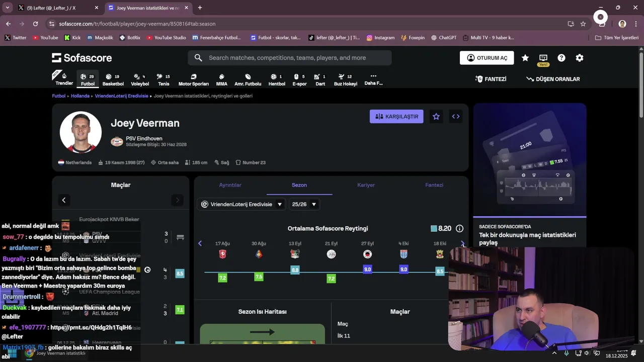Open the Chrome profile avatar
This screenshot has width=644, height=362.
click(622, 24)
